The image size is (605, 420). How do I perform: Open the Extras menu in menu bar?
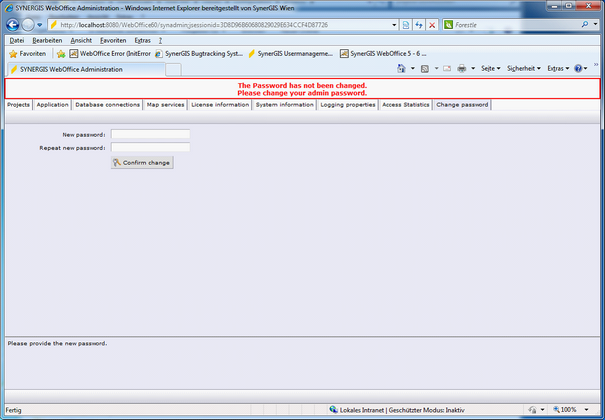coord(142,40)
